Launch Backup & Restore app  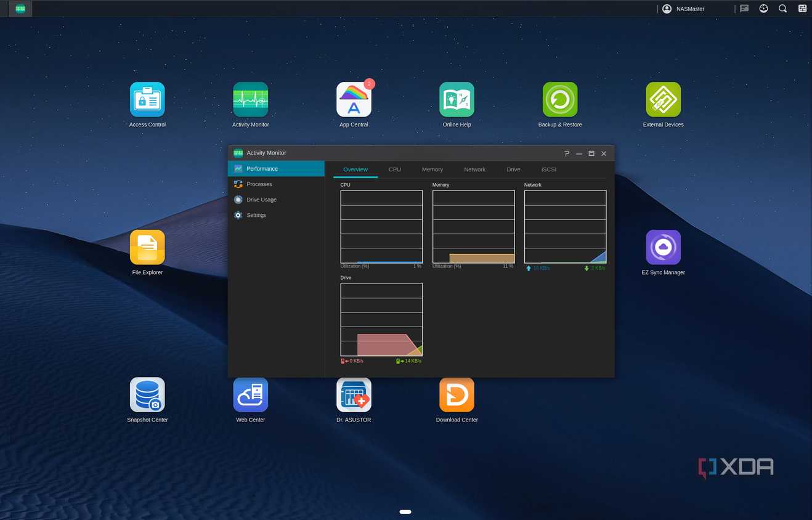click(560, 100)
